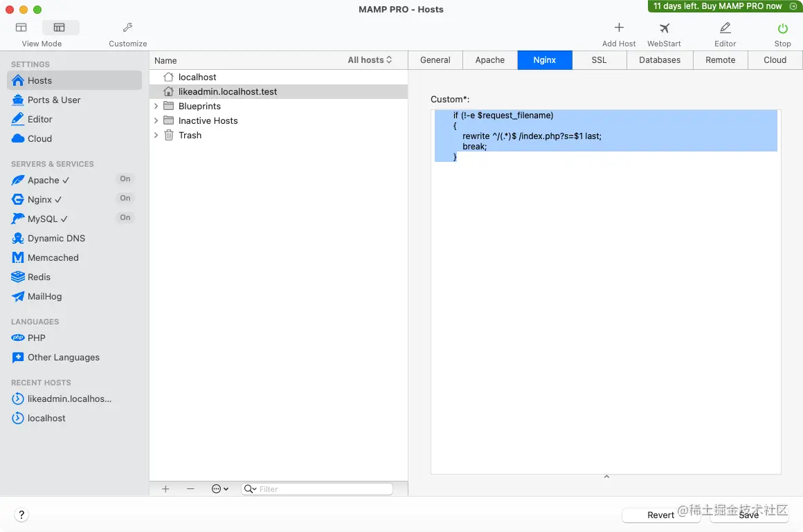Switch to the Nginx tab
The width and height of the screenshot is (803, 532).
545,60
